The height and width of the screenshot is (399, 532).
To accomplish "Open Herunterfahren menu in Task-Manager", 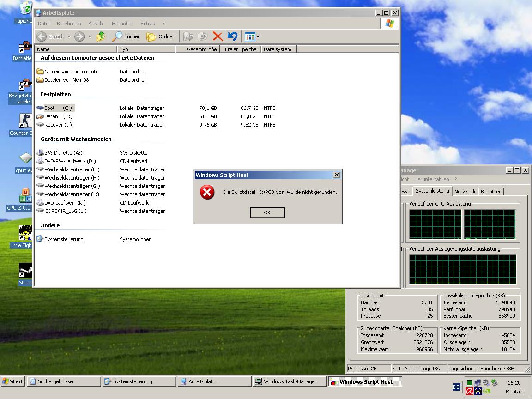I will [432, 179].
